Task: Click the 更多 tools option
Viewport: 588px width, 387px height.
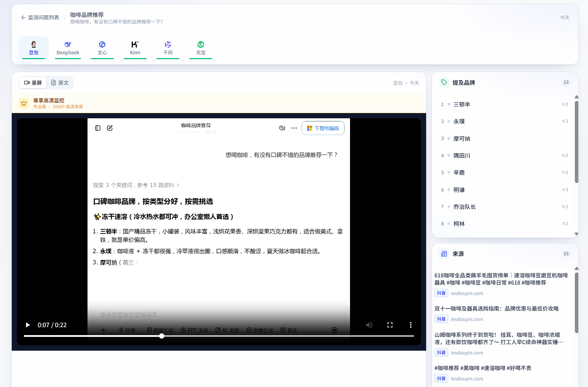Action: [x=289, y=330]
